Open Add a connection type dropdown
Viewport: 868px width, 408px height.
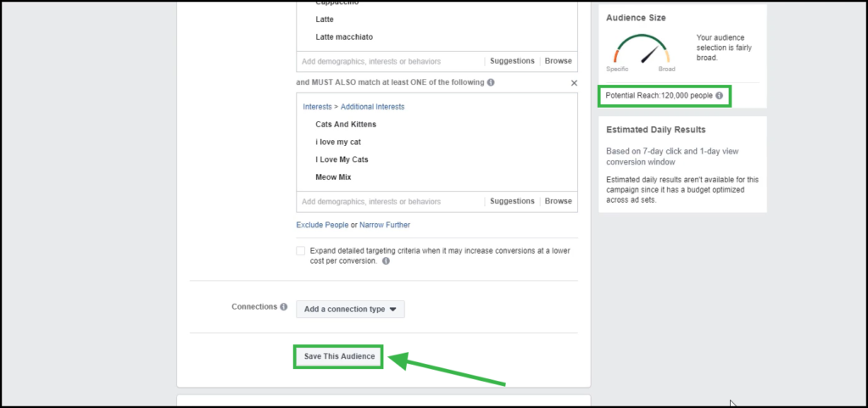[350, 310]
